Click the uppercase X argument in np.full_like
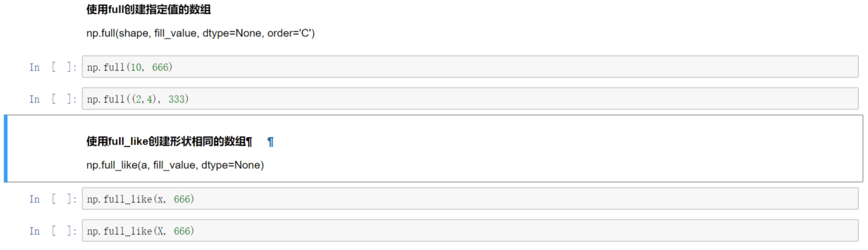The height and width of the screenshot is (250, 868). tap(161, 231)
